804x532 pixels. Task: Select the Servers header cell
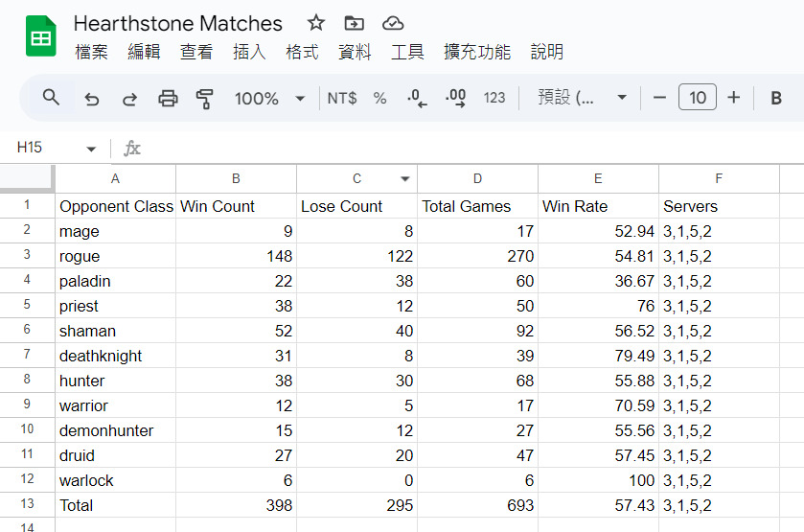pyautogui.click(x=719, y=206)
